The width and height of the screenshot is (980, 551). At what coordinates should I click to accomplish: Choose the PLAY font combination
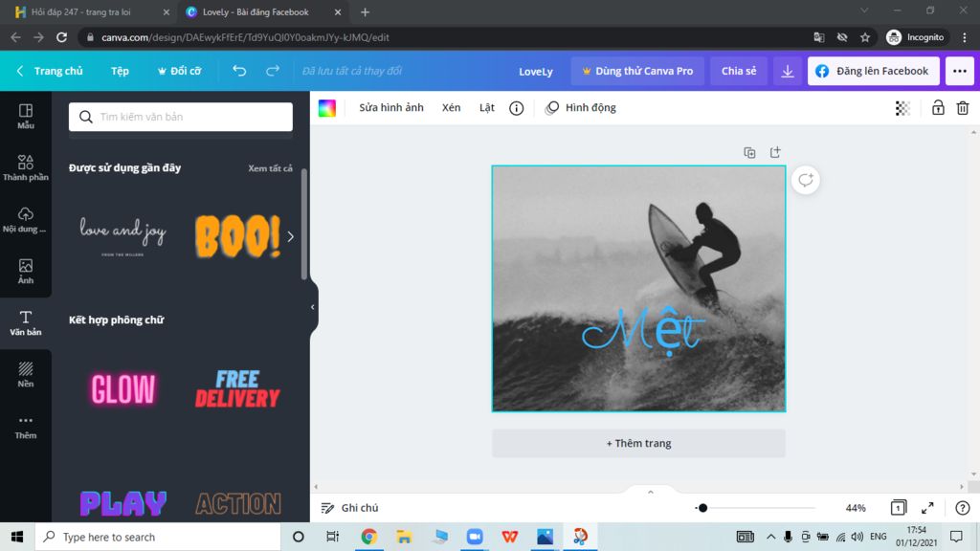[123, 503]
